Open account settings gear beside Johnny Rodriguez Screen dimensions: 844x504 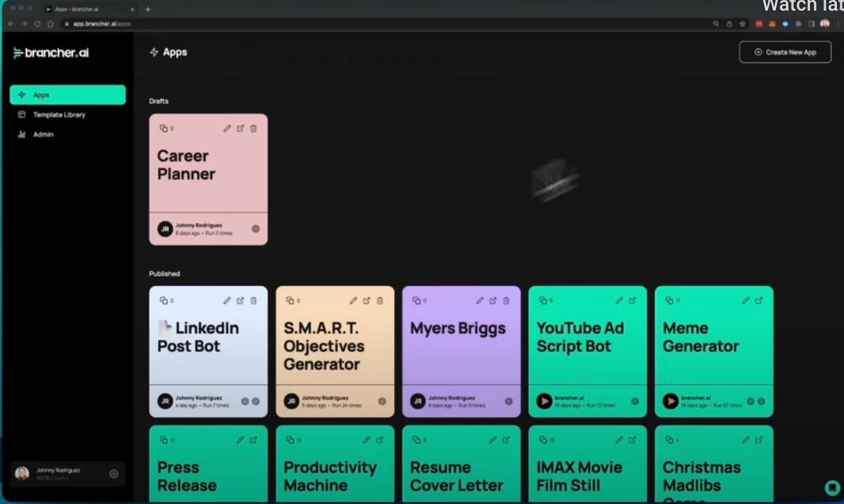[113, 474]
